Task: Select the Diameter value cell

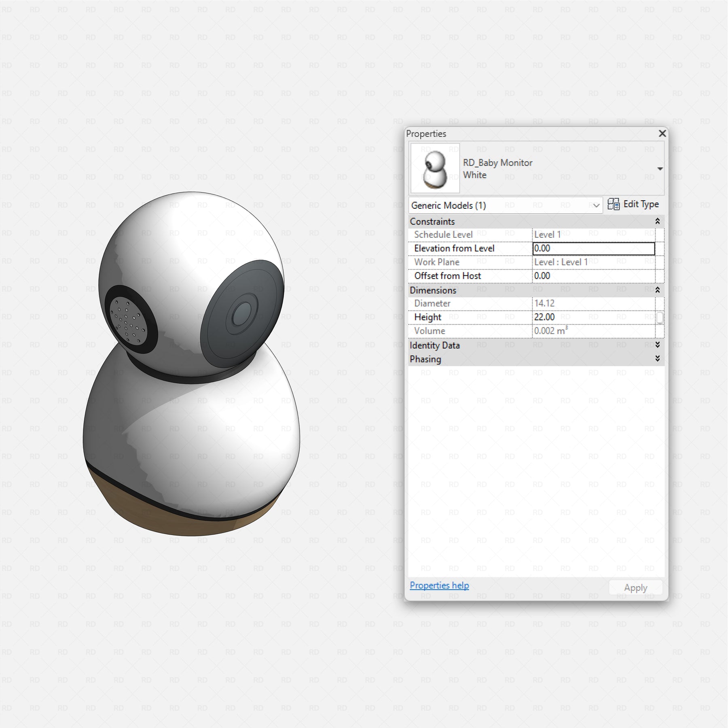Action: point(593,303)
